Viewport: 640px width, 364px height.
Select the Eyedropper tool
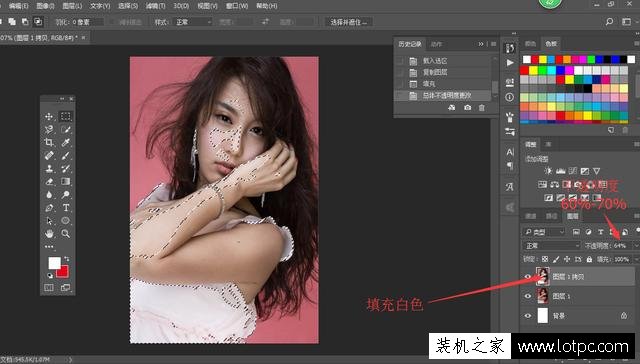tap(65, 142)
